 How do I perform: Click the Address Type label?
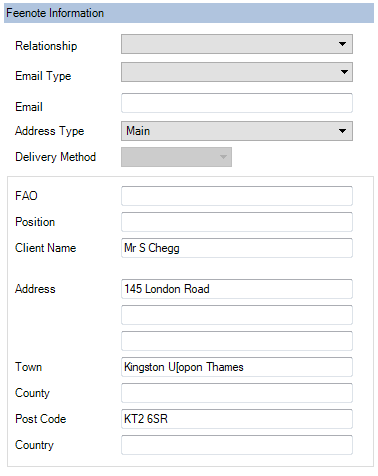coord(49,131)
